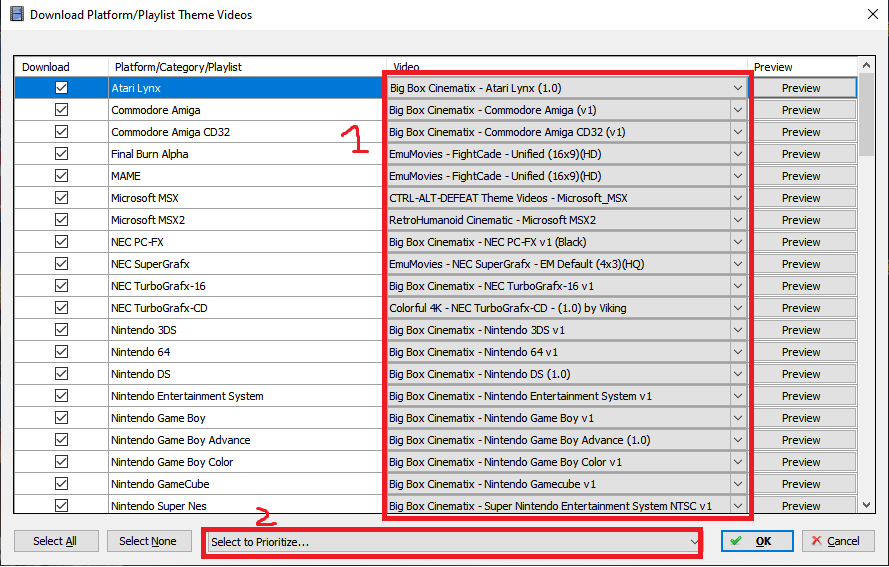
Task: Preview the Commodore Amiga CD32 video
Action: 801,132
